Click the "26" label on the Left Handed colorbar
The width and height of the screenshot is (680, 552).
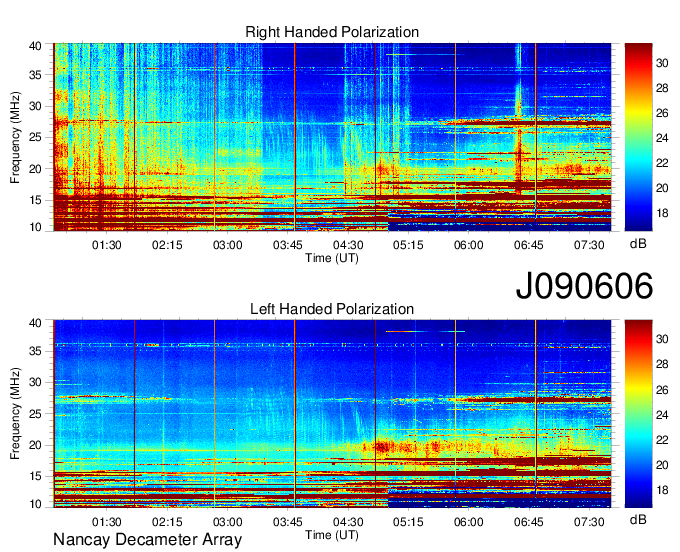(x=662, y=390)
